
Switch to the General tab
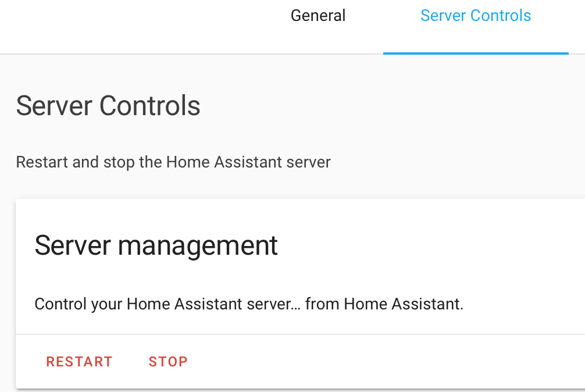318,16
